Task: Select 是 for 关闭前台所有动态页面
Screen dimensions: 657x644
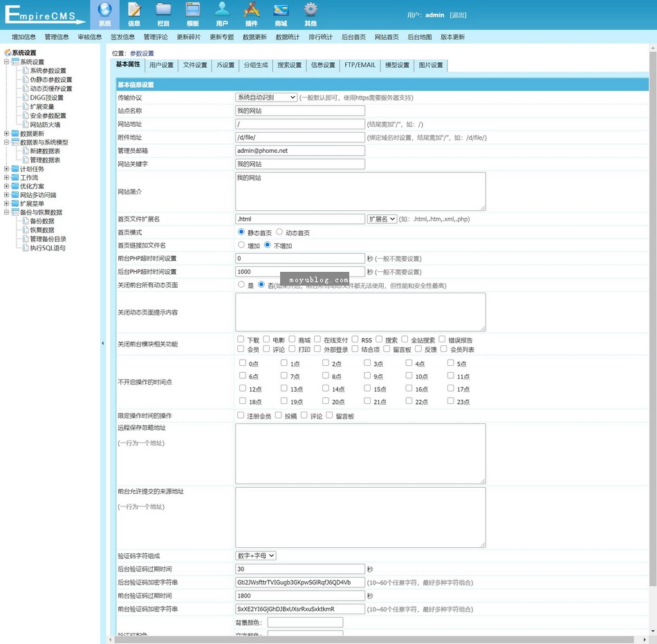Action: point(241,284)
